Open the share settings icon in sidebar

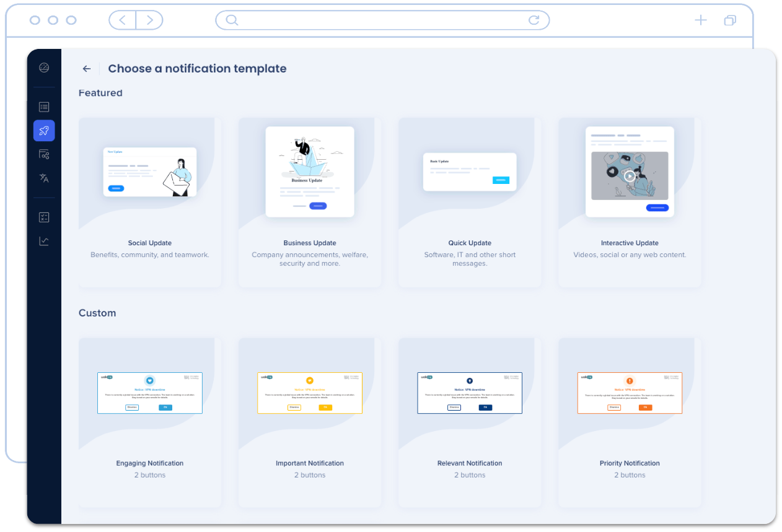pyautogui.click(x=44, y=154)
